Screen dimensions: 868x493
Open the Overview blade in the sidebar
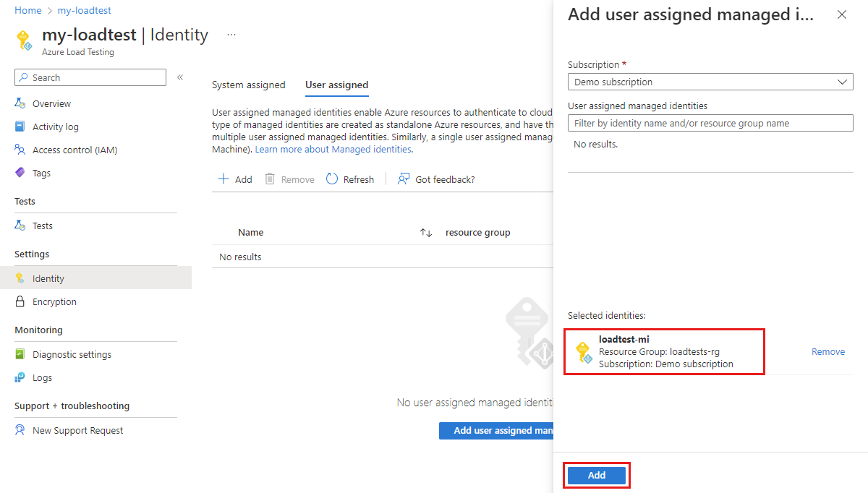(51, 103)
